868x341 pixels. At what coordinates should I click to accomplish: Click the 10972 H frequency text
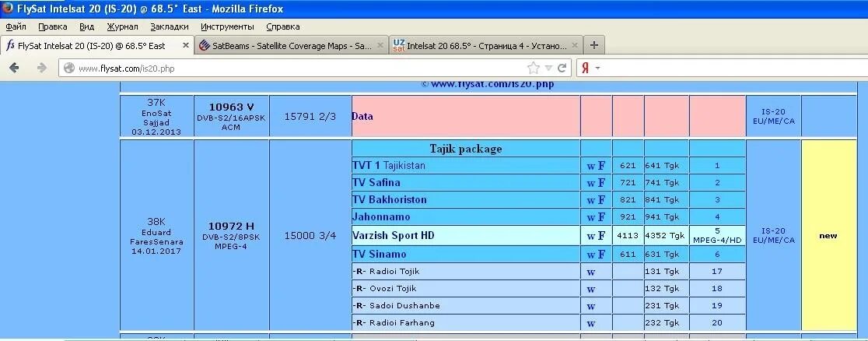pos(231,226)
